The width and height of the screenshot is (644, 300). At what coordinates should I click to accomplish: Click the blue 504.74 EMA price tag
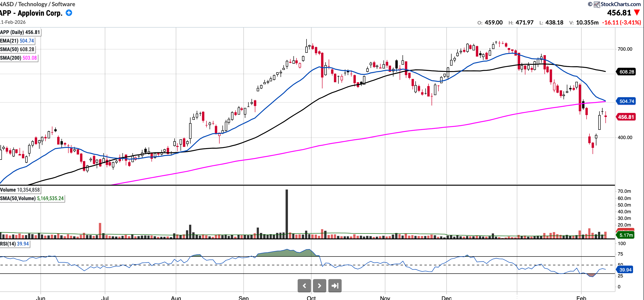626,101
